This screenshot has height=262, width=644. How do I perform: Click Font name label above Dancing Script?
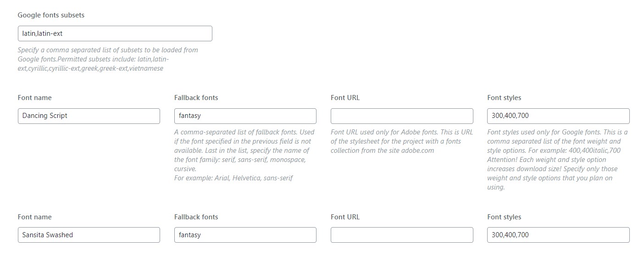(35, 98)
